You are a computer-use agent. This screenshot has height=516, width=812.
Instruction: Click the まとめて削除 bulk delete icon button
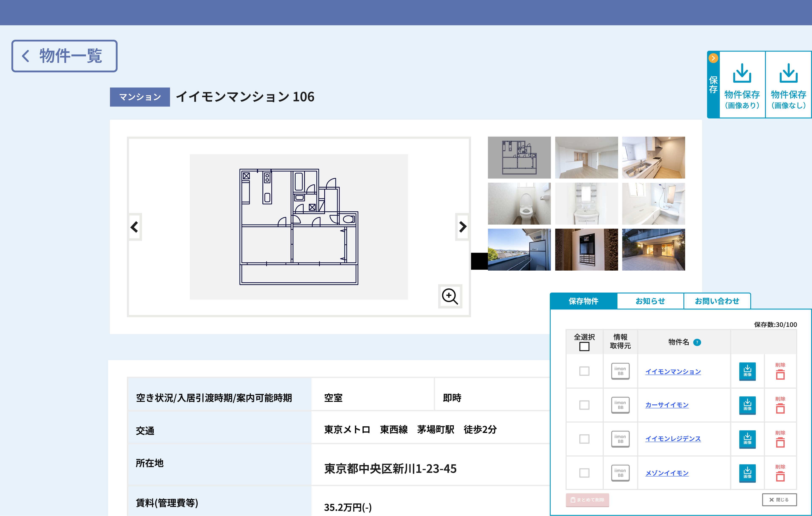(x=587, y=500)
